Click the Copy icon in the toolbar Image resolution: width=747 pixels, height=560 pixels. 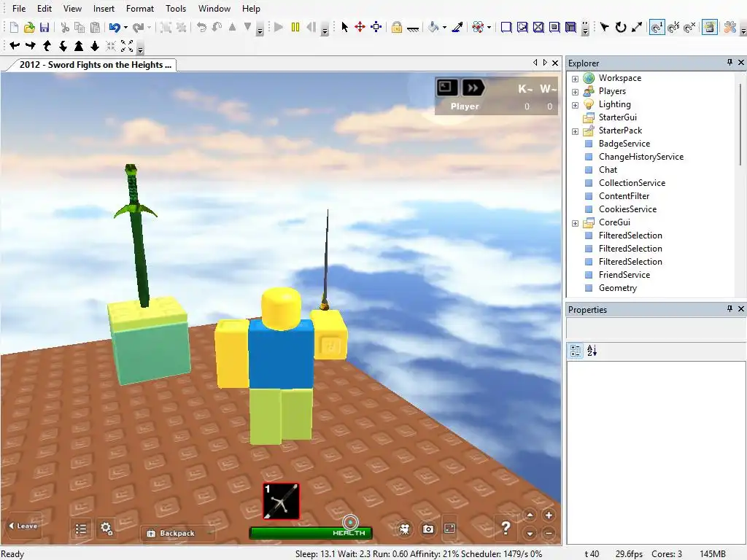tap(80, 27)
